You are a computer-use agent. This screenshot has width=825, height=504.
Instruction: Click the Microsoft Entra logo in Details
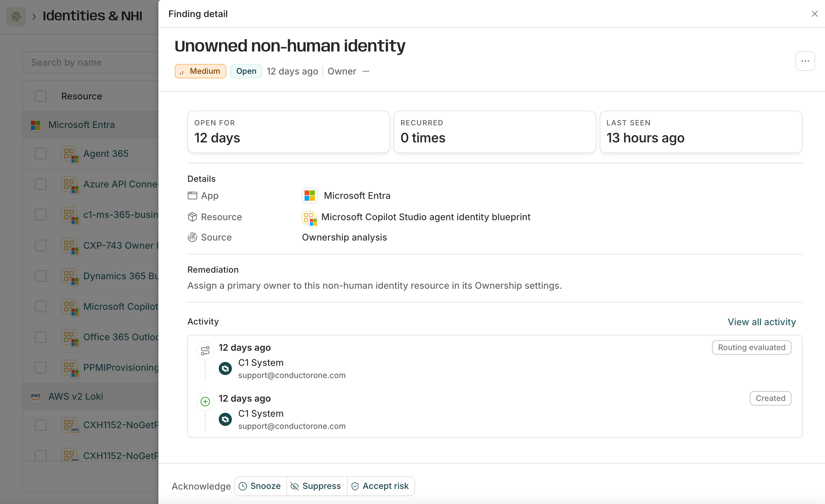(x=310, y=196)
